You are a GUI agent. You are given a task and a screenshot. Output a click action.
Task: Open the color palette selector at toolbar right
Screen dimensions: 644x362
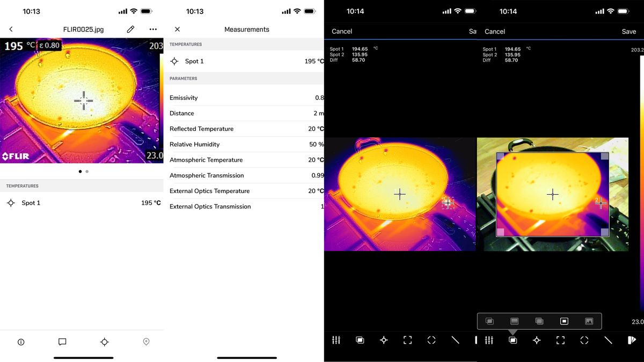(632, 340)
